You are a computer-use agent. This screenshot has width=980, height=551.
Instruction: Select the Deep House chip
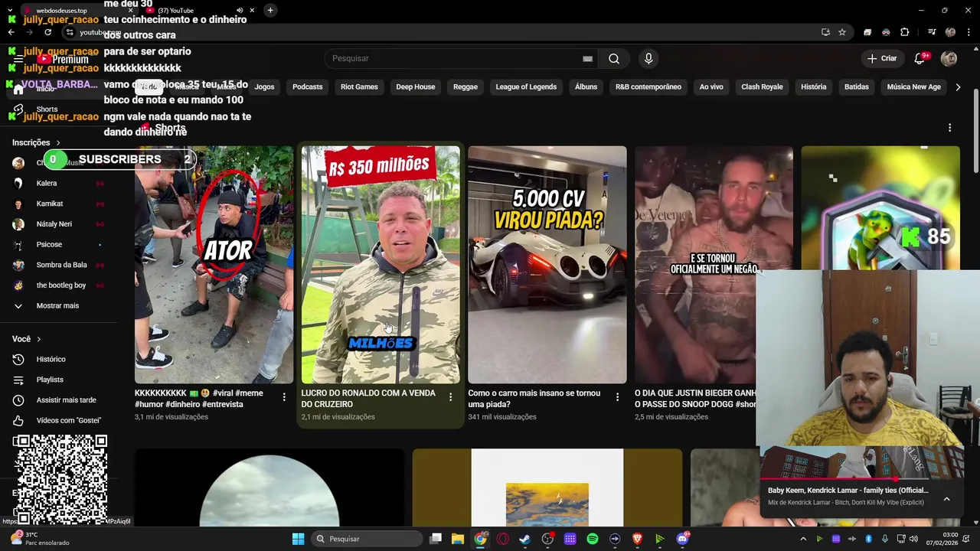tap(415, 87)
